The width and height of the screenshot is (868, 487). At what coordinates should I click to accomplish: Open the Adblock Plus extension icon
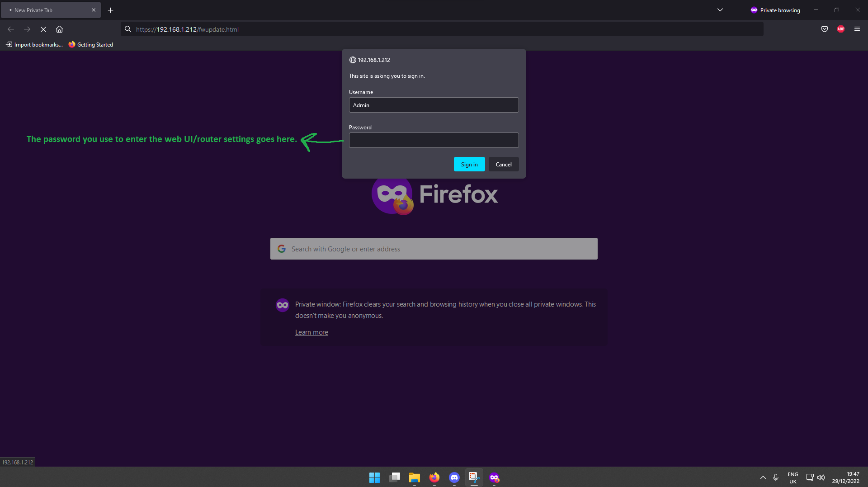tap(841, 29)
